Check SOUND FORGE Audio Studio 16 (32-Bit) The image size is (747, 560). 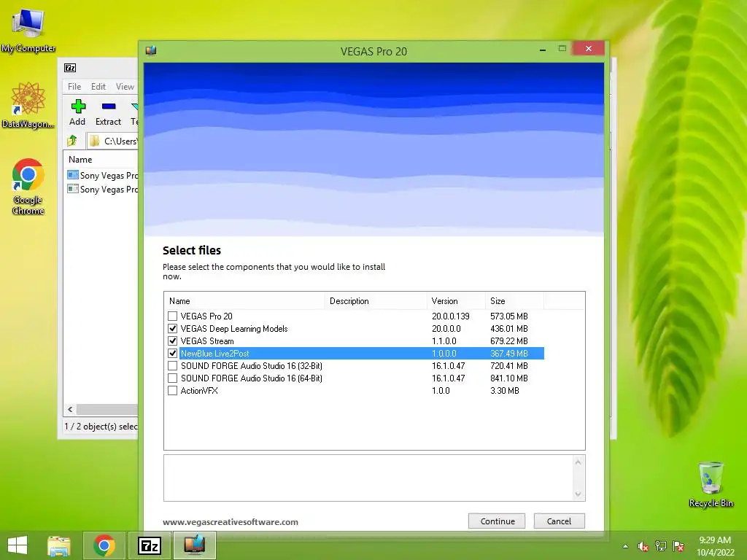tap(172, 366)
